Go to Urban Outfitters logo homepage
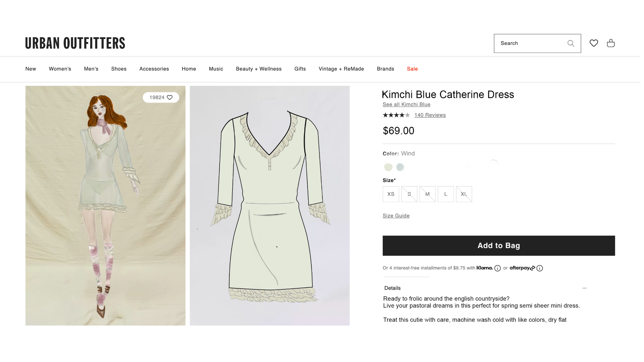Image resolution: width=644 pixels, height=362 pixels. tap(75, 43)
